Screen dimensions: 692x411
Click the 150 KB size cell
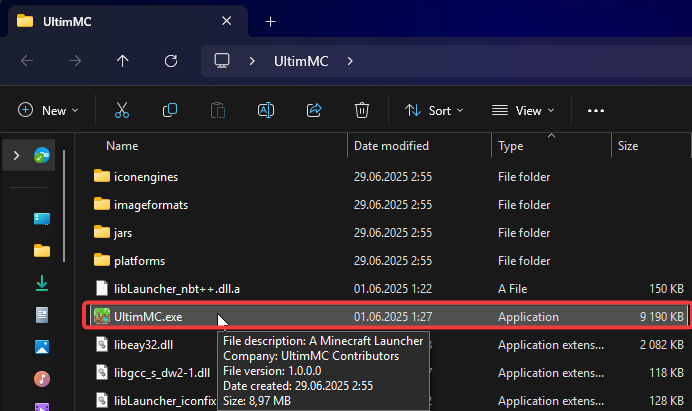666,289
